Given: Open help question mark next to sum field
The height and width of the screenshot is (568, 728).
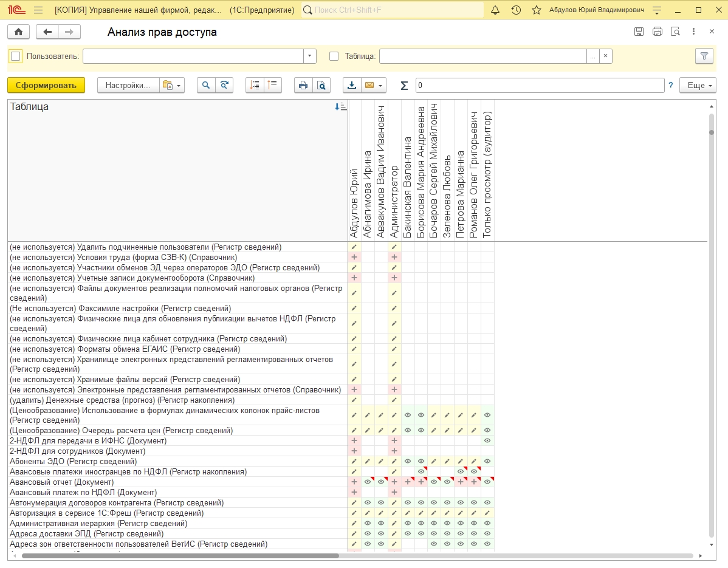Looking at the screenshot, I should pos(670,86).
